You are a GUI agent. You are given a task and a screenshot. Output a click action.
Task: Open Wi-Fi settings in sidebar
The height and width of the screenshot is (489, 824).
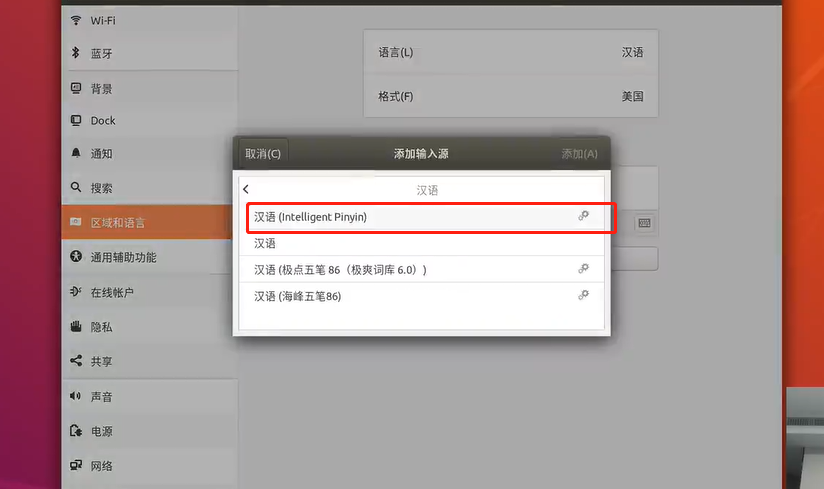(150, 20)
